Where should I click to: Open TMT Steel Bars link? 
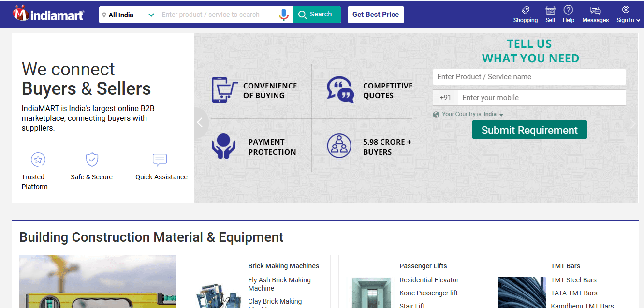coord(573,280)
